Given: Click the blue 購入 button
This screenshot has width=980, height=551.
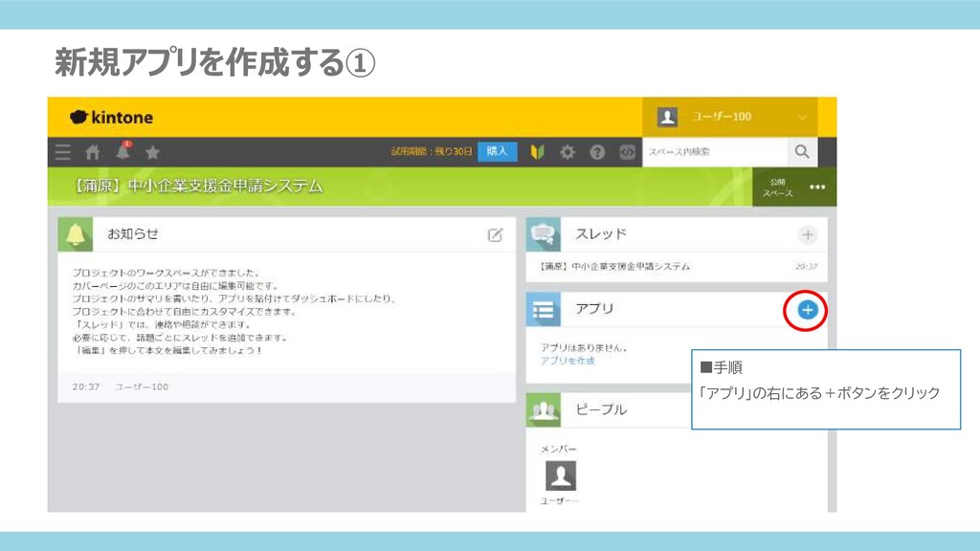Looking at the screenshot, I should point(497,151).
